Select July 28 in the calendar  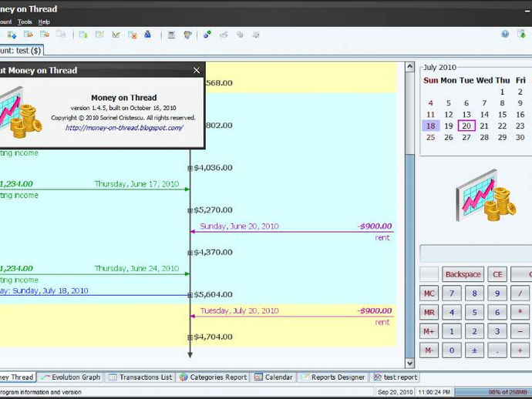click(484, 137)
